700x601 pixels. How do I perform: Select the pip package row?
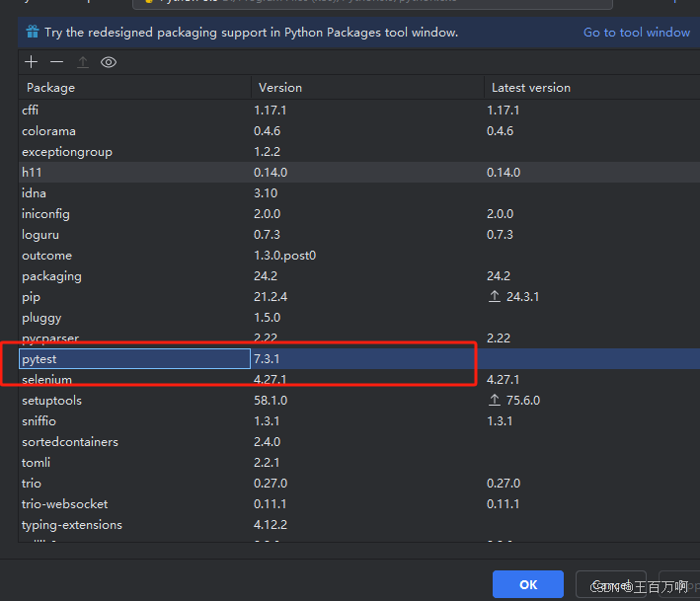[359, 297]
